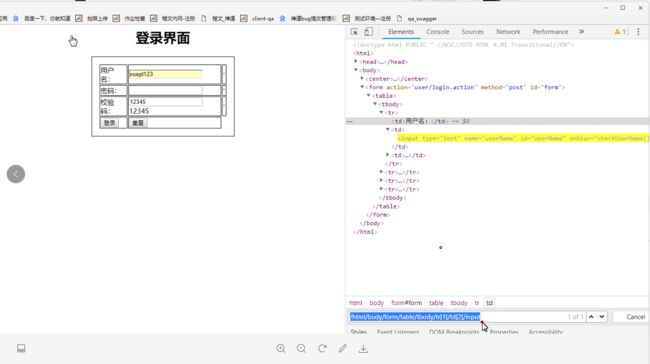Select the DevTools inspect element picker icon

click(354, 32)
